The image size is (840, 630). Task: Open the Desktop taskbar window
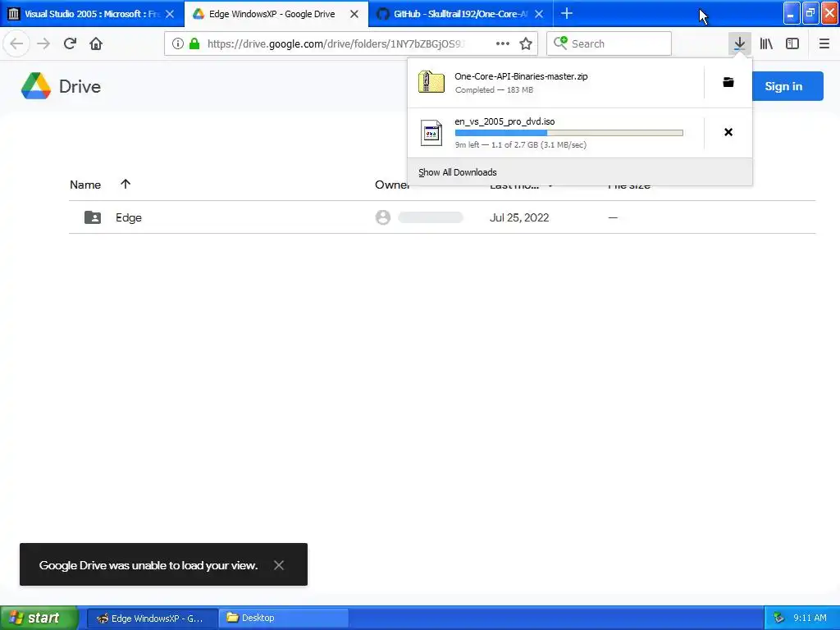[284, 619]
